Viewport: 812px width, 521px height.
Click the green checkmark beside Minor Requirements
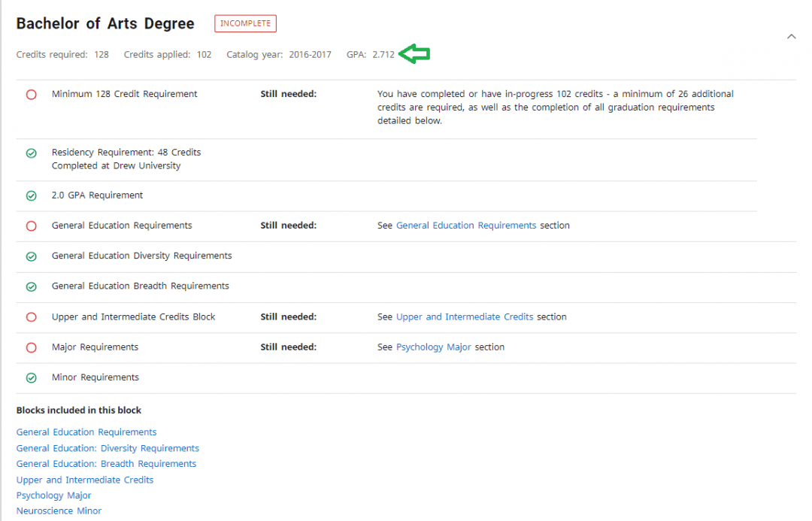(31, 377)
